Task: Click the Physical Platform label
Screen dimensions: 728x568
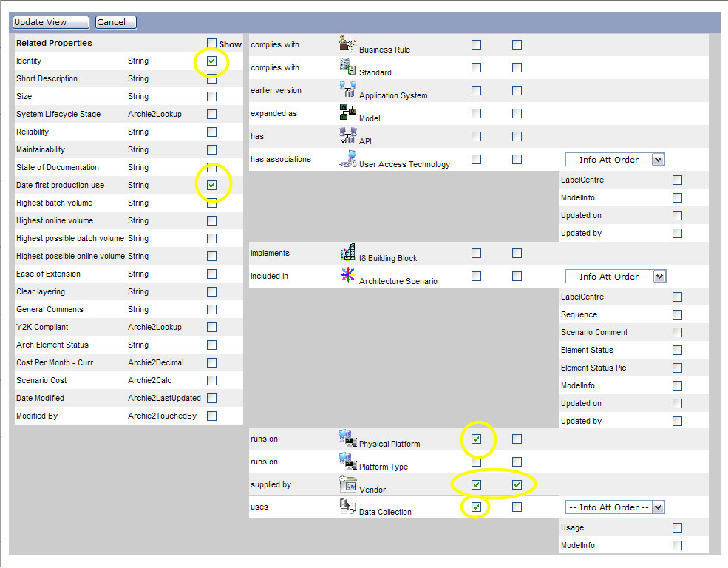Action: click(389, 444)
